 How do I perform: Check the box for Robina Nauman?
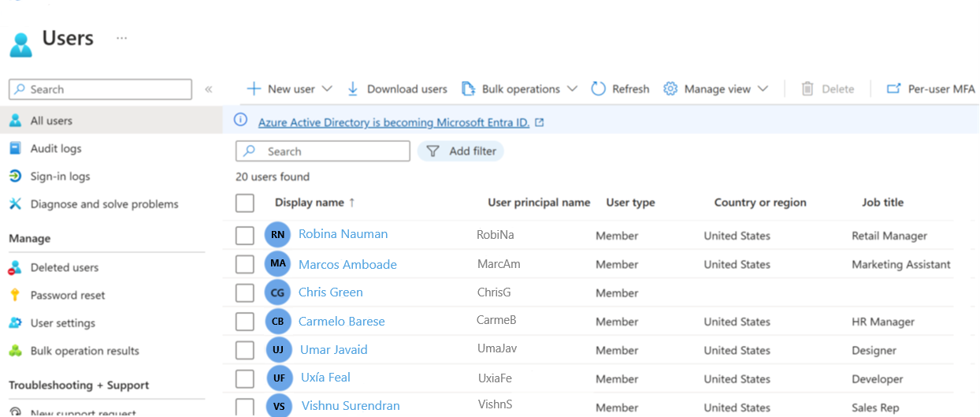tap(245, 235)
